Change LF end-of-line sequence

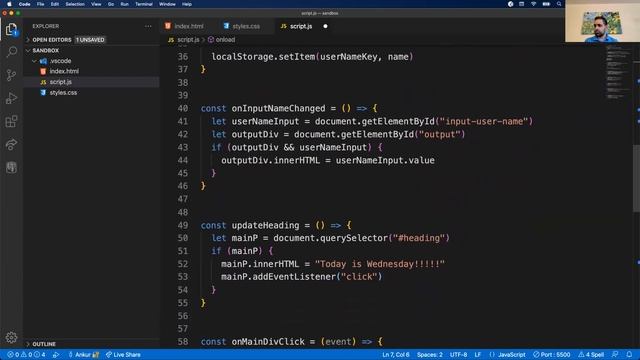478,355
